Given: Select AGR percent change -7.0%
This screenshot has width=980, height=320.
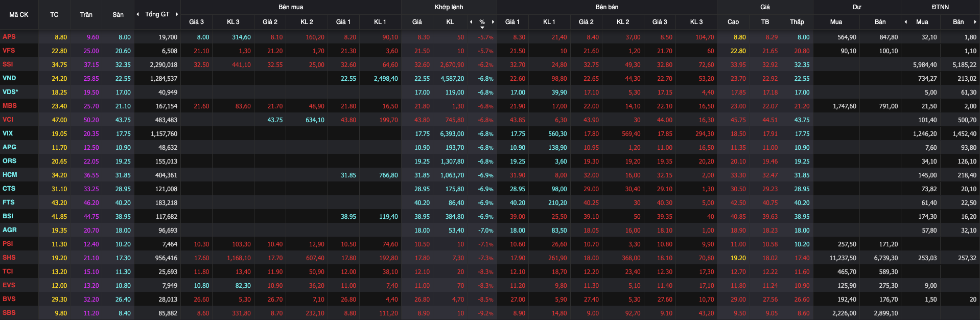Looking at the screenshot, I should (485, 231).
